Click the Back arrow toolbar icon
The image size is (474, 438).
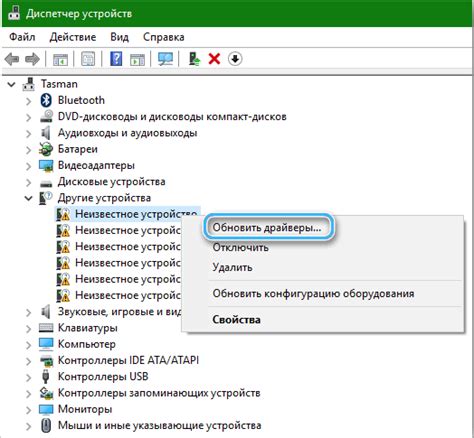click(12, 59)
